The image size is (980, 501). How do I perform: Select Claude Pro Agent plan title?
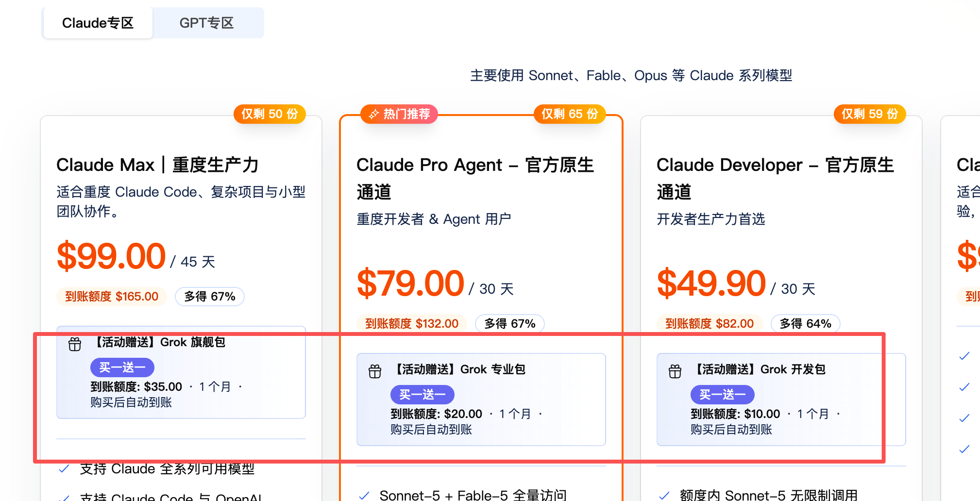pyautogui.click(x=475, y=178)
